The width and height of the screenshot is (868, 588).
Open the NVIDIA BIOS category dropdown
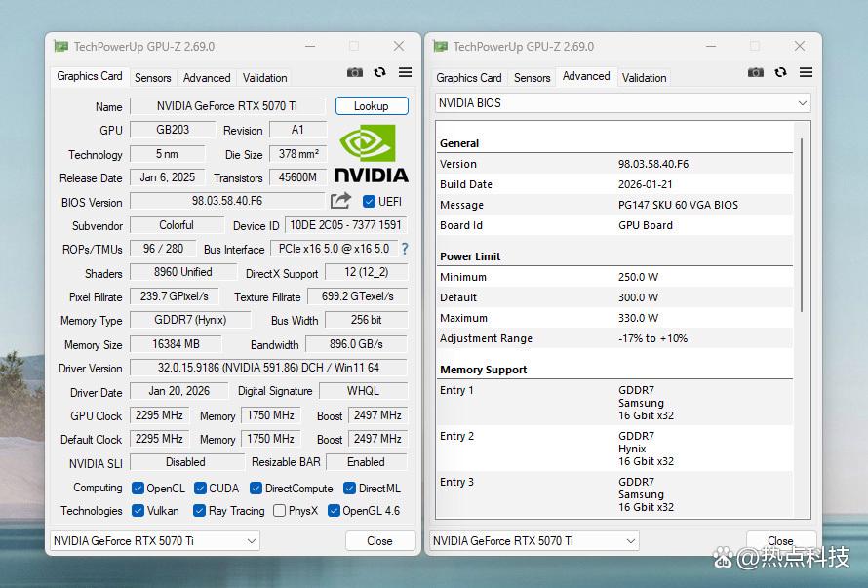[x=623, y=103]
